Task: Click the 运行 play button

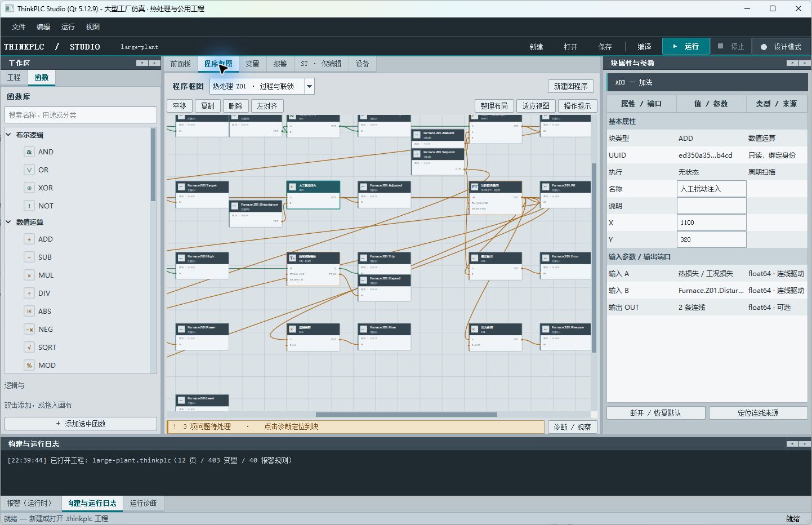Action: coord(686,47)
